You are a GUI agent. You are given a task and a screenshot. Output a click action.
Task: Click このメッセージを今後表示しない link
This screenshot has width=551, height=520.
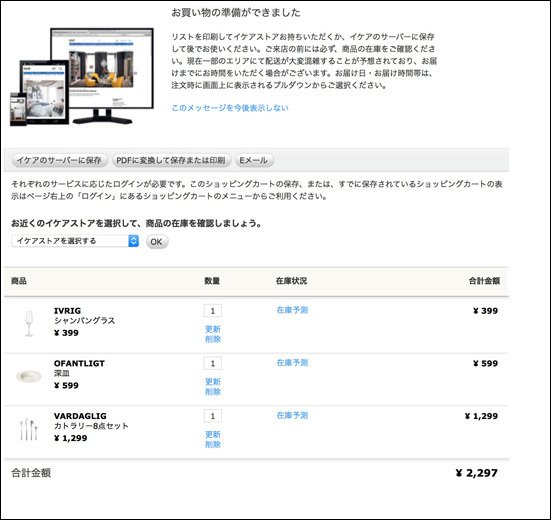point(230,108)
